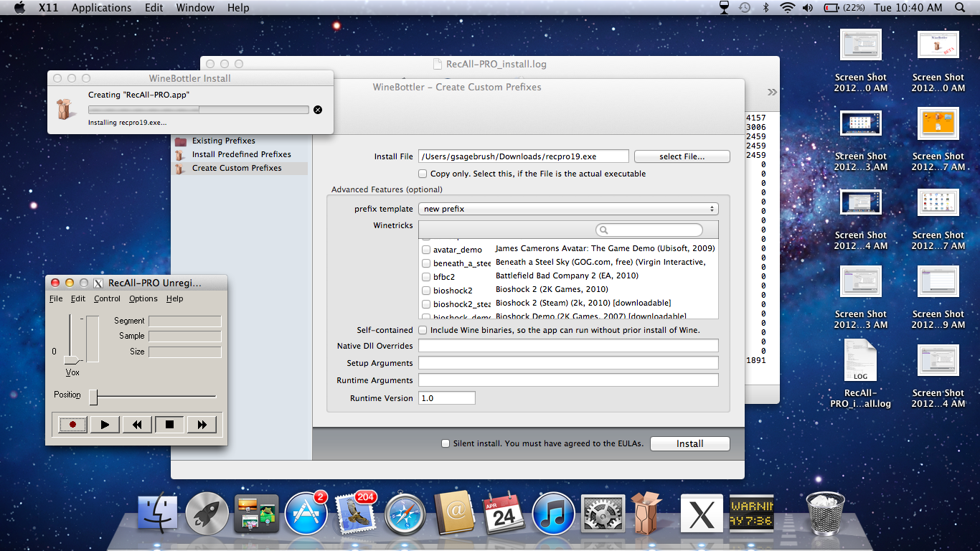Open the RecAll-PRO Edit menu
The image size is (980, 551).
click(78, 298)
